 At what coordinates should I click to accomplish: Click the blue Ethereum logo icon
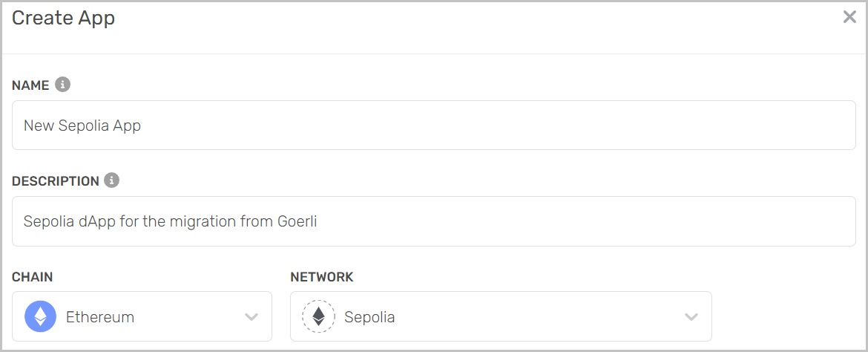(x=40, y=317)
